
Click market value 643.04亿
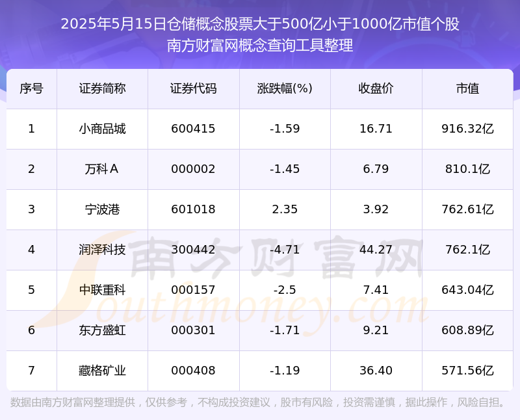[467, 290]
